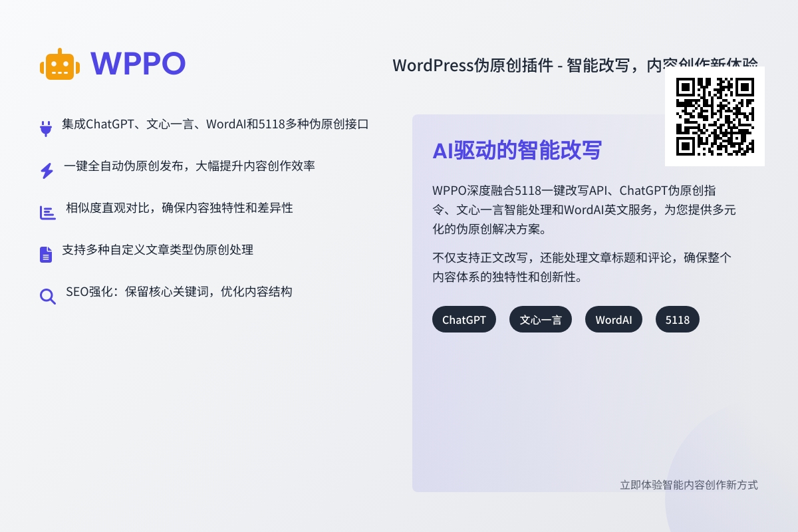Click paragraph starting 不仅支持正文改写
The height and width of the screenshot is (532, 798).
[x=583, y=267]
